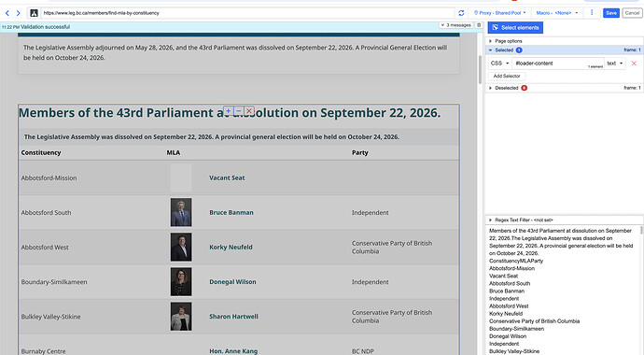Open Bruce Banman's MLA link
This screenshot has height=355, width=644.
point(231,212)
